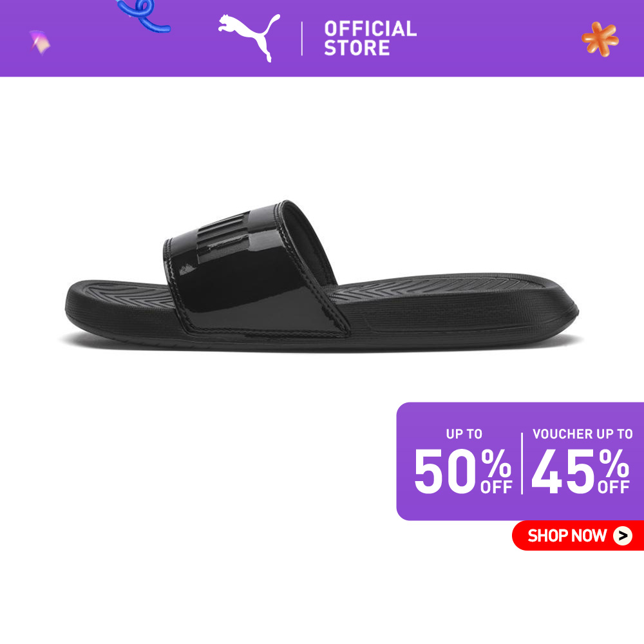Viewport: 644px width, 644px height.
Task: Click the 45% OFF voucher label
Action: [581, 471]
